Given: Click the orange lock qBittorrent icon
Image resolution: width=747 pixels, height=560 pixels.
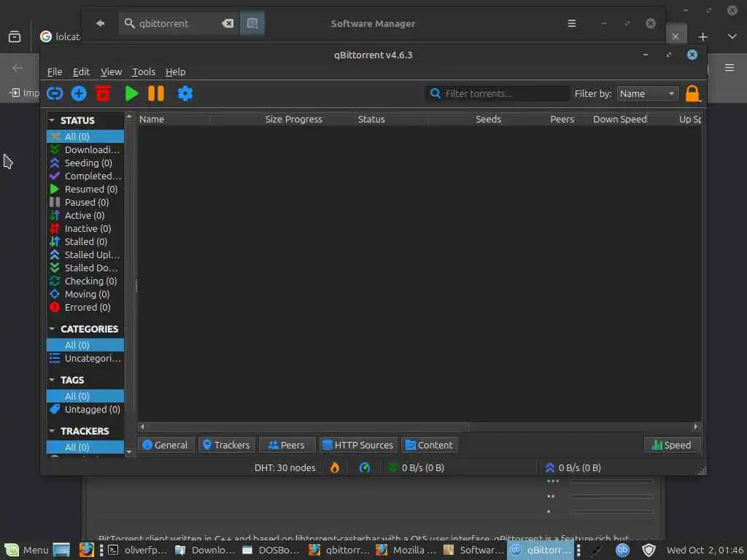Looking at the screenshot, I should pos(693,94).
